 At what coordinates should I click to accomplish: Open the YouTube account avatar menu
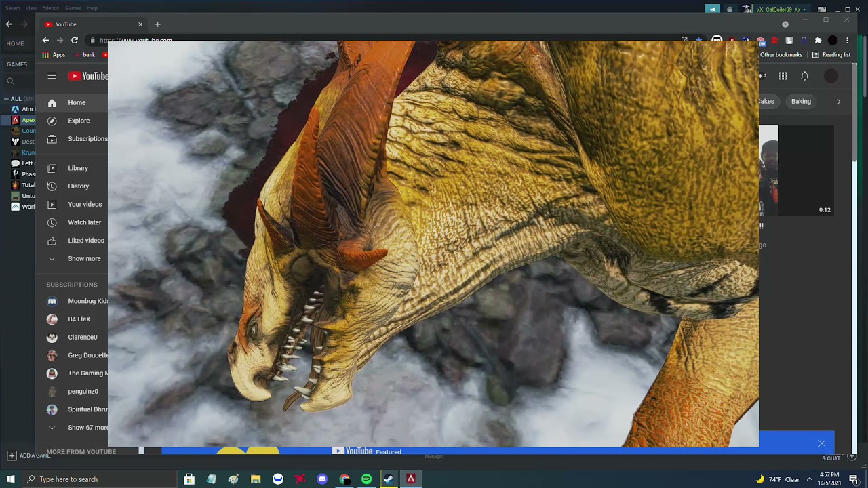tap(831, 76)
